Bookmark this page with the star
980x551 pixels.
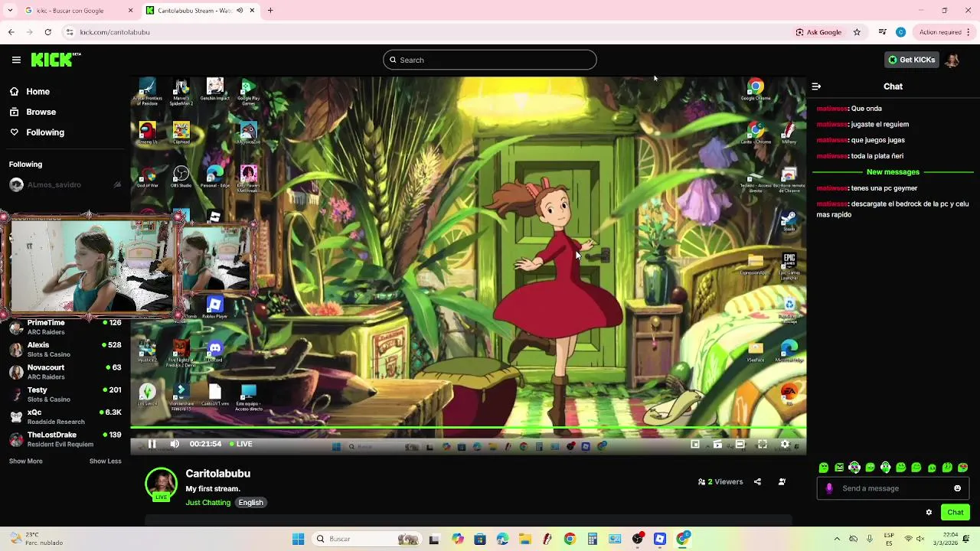(857, 32)
